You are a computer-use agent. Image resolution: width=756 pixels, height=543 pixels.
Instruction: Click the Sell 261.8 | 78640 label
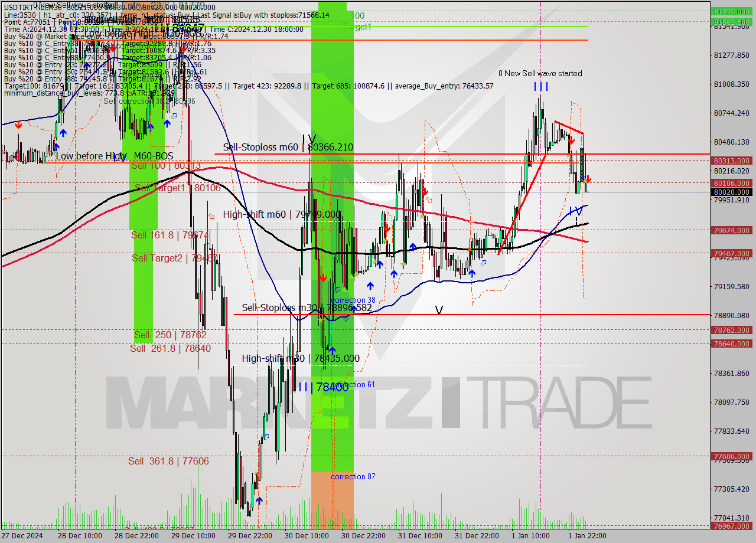tap(170, 348)
